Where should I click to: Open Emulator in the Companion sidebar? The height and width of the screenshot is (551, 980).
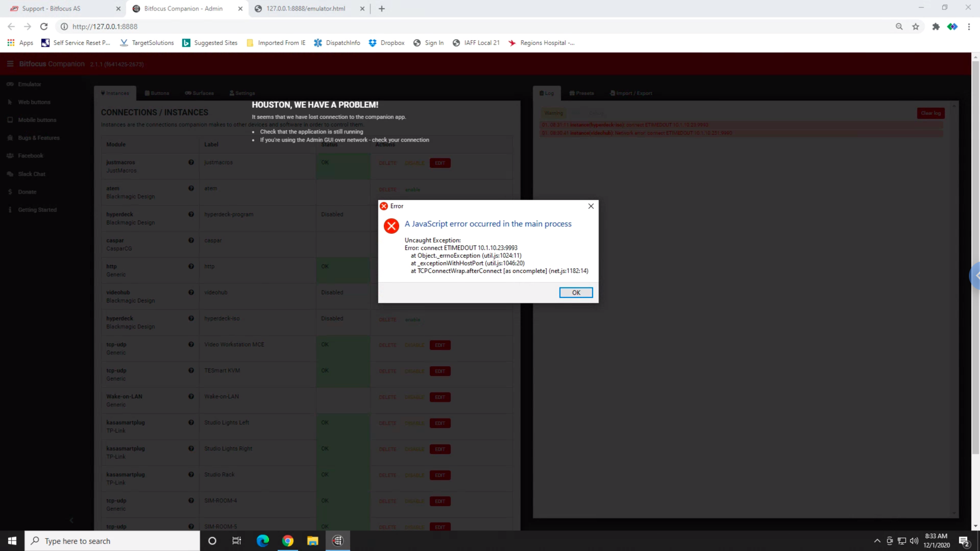tap(29, 85)
